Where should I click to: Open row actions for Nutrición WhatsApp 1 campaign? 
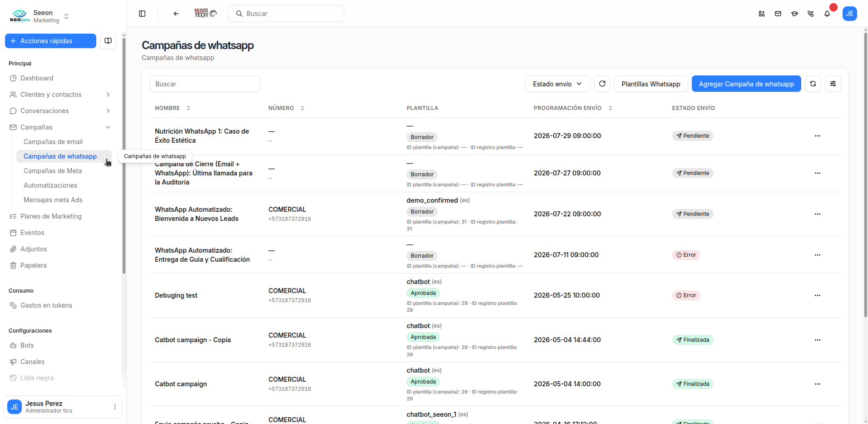point(818,136)
